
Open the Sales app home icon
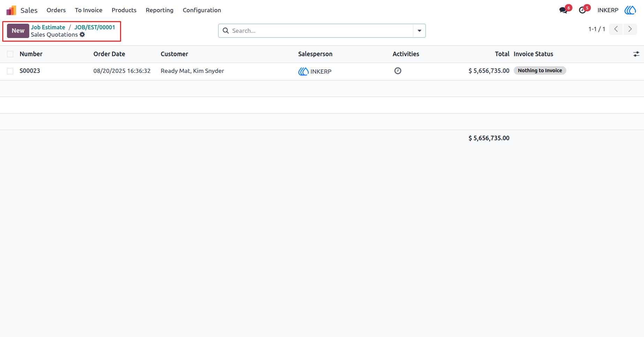click(x=11, y=10)
